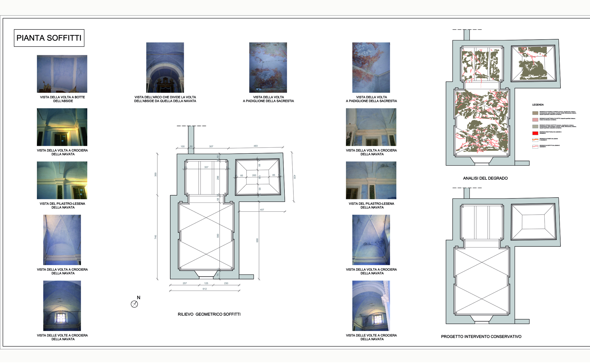Click the light pink crack-line legend symbol
Screen dimensions: 590x364
pyautogui.click(x=535, y=146)
